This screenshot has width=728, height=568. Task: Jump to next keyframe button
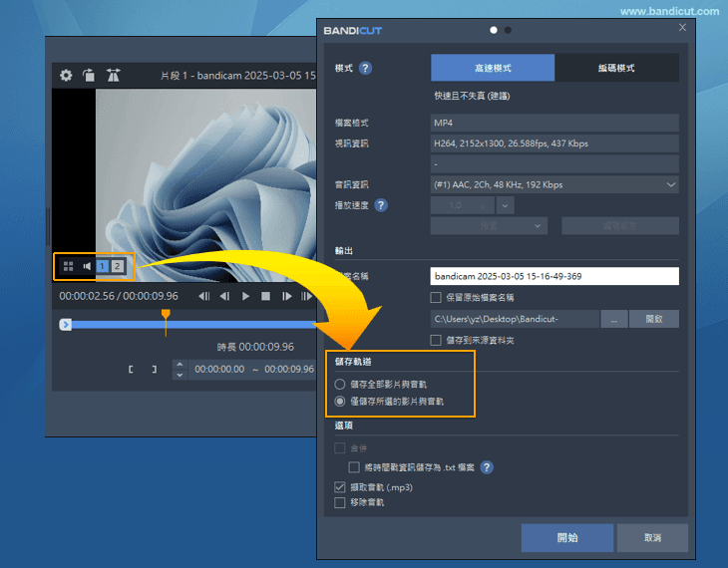(x=306, y=296)
